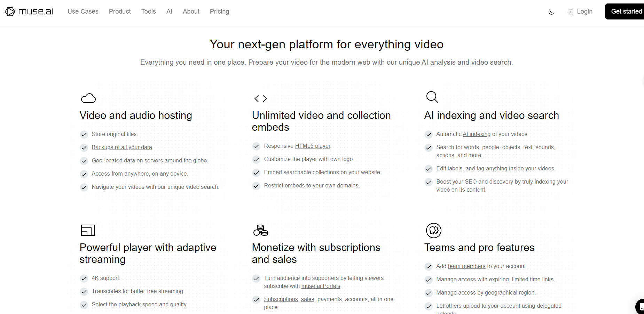Click the login arrow icon
This screenshot has width=644, height=314.
pyautogui.click(x=570, y=12)
